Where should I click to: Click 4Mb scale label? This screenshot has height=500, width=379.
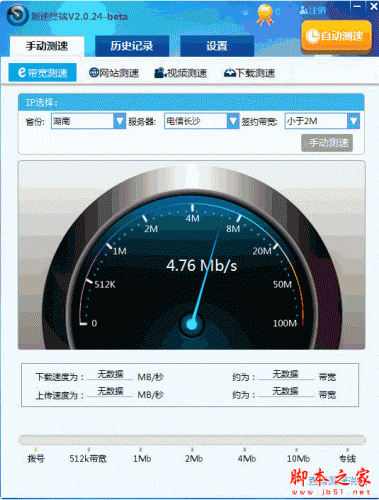pyautogui.click(x=247, y=459)
